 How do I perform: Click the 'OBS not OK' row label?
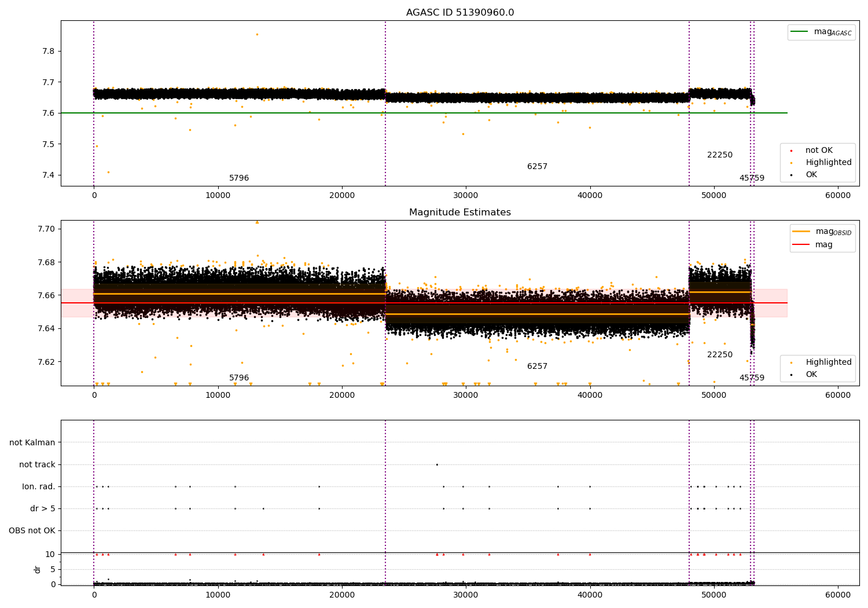click(x=32, y=530)
